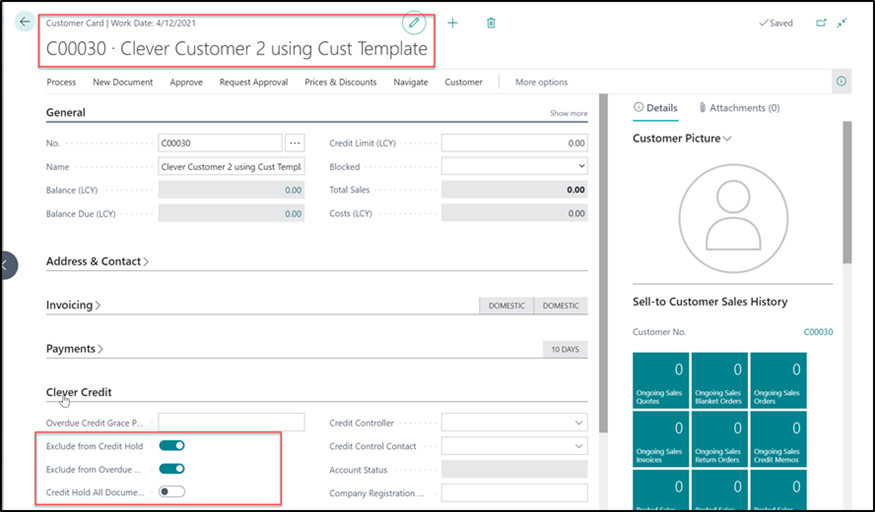Click the main card vertical scrollbar

pos(603,262)
